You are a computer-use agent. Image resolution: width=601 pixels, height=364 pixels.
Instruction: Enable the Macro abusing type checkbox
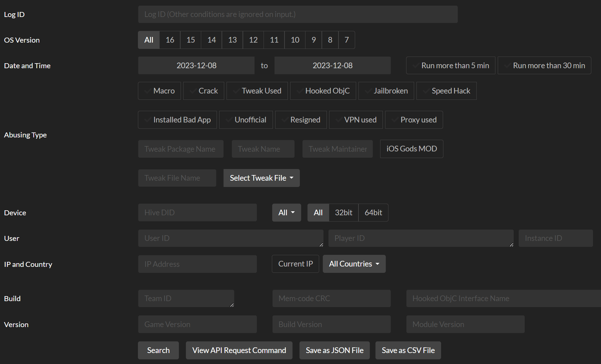click(159, 91)
